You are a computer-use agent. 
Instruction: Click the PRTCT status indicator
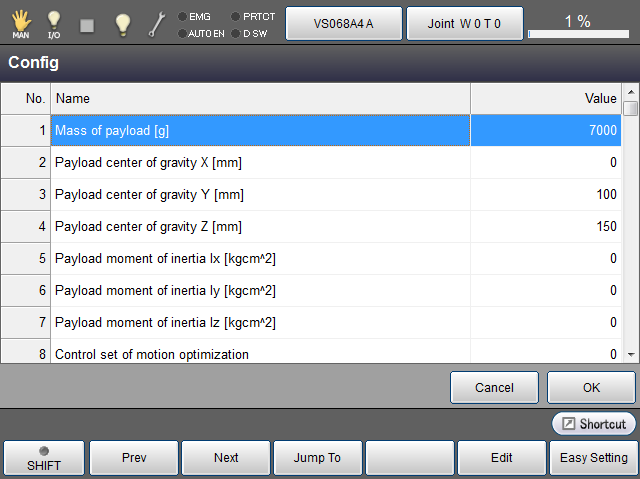point(251,16)
